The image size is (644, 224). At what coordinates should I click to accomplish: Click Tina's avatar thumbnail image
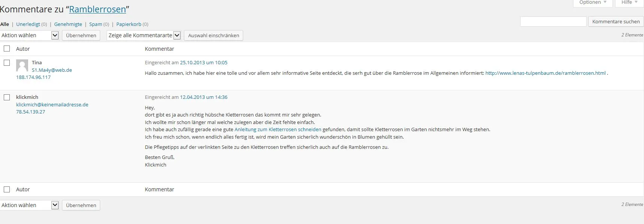point(22,66)
